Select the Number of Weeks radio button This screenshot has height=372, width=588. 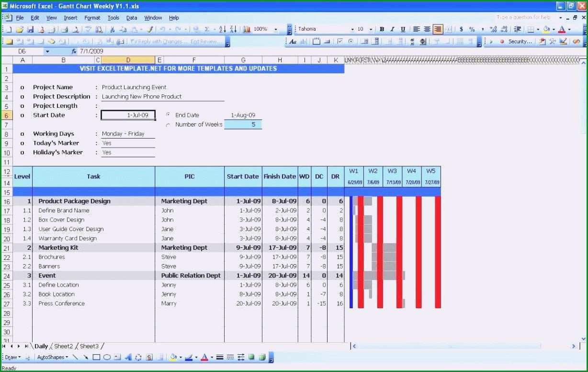(168, 125)
